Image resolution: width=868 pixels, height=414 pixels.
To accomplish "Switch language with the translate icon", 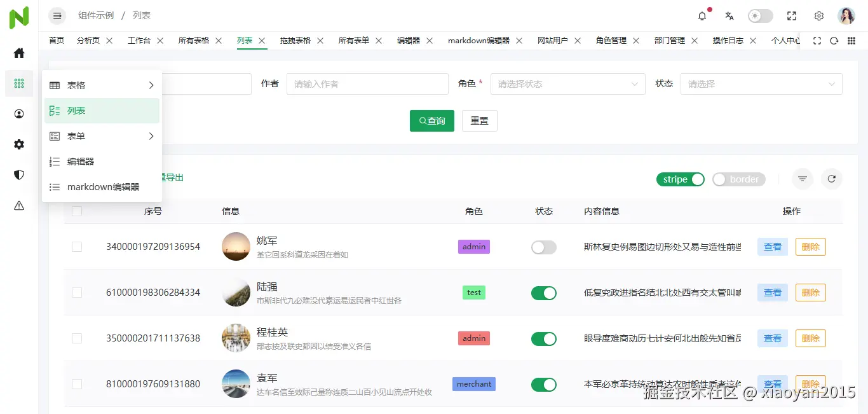I will click(729, 16).
